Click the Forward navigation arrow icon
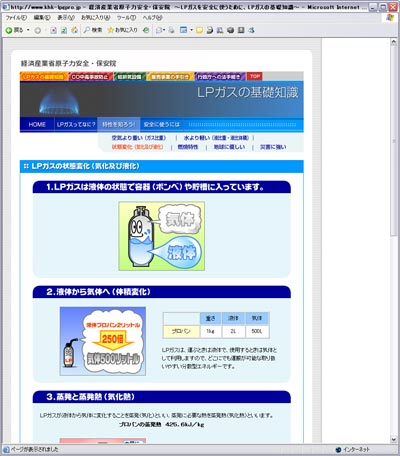400x456 pixels. (x=38, y=30)
